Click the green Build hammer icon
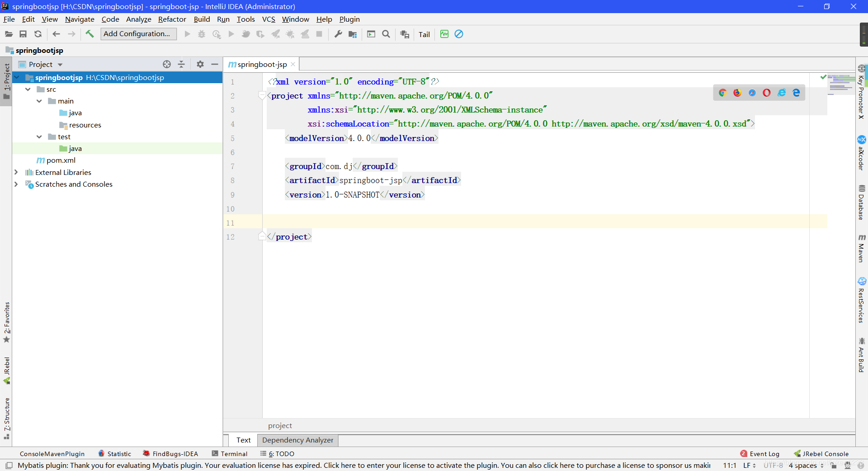 (90, 34)
